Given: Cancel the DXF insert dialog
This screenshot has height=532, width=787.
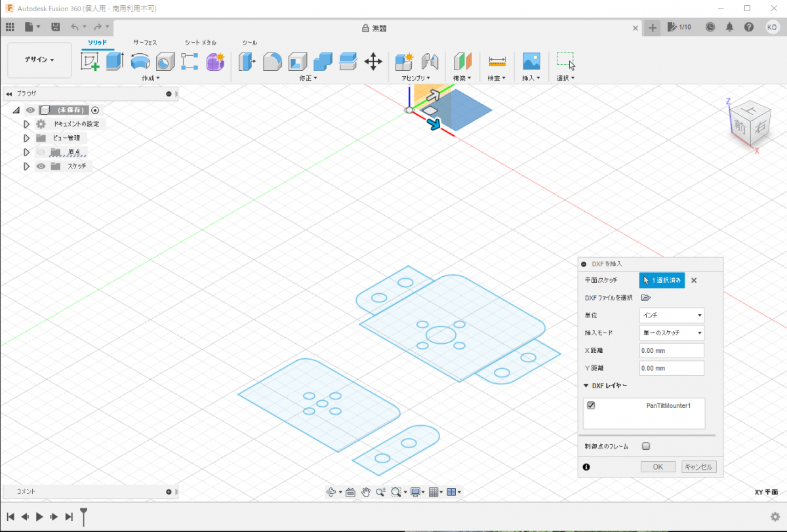Looking at the screenshot, I should point(698,466).
